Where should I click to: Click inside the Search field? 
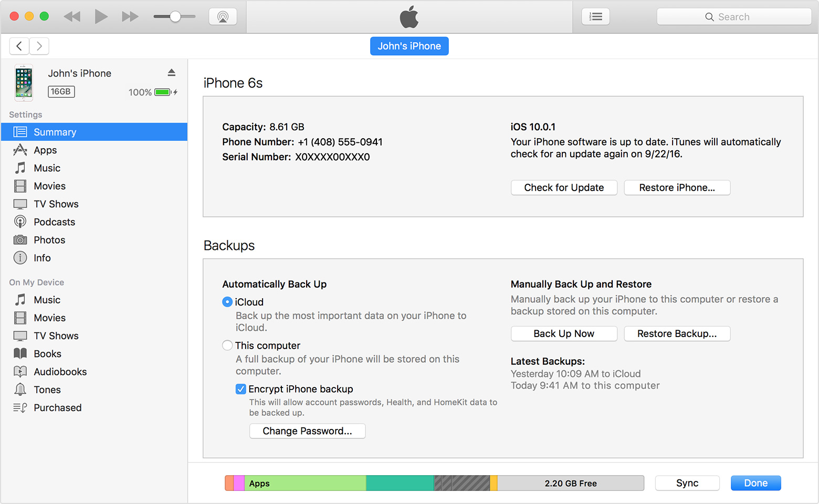pos(734,16)
